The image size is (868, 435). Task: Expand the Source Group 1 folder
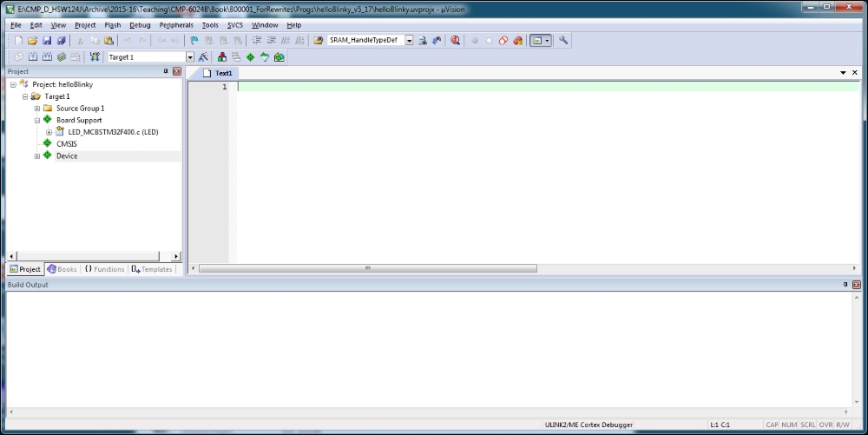coord(37,109)
